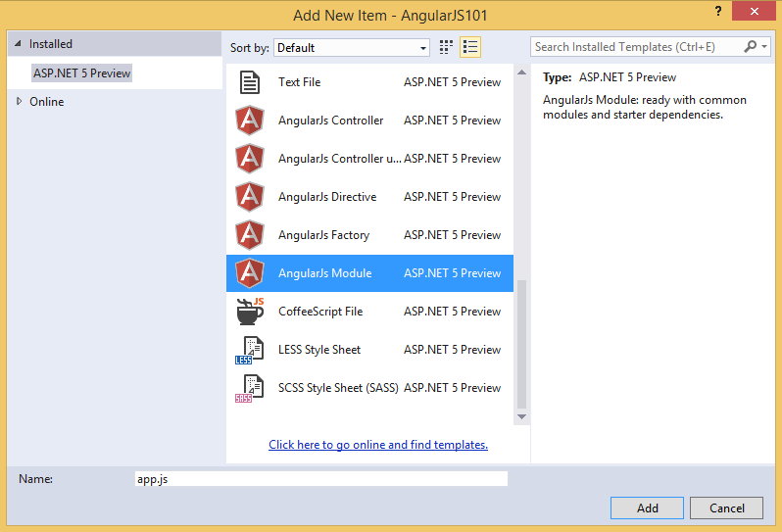Click the Add button
Screen dimensions: 782x532
[647, 508]
